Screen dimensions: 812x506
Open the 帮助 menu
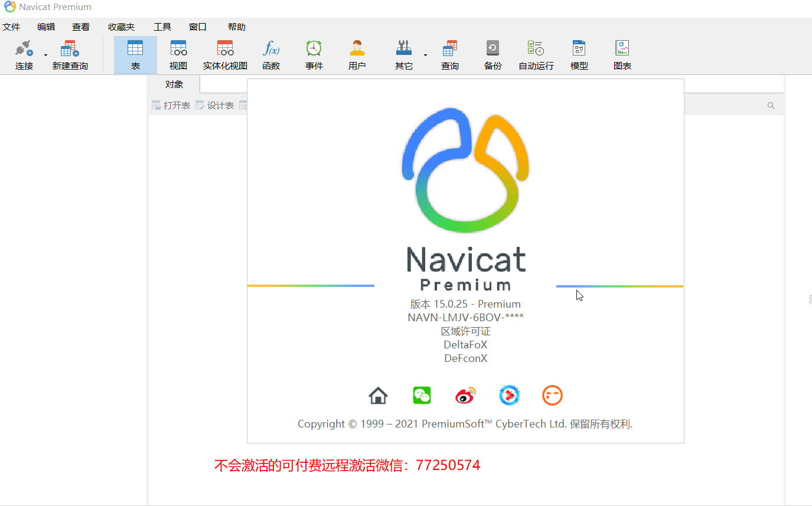point(237,27)
